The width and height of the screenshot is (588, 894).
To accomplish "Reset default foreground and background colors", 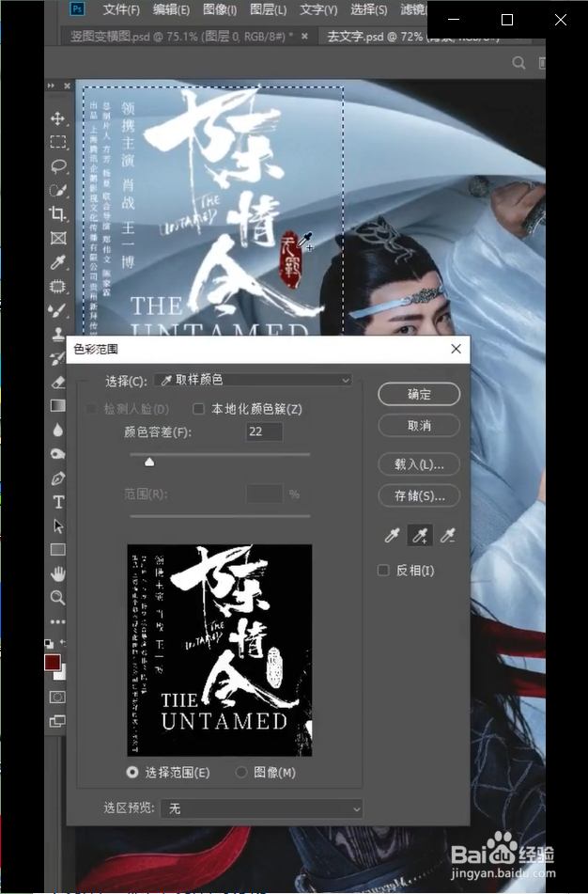I will (49, 644).
